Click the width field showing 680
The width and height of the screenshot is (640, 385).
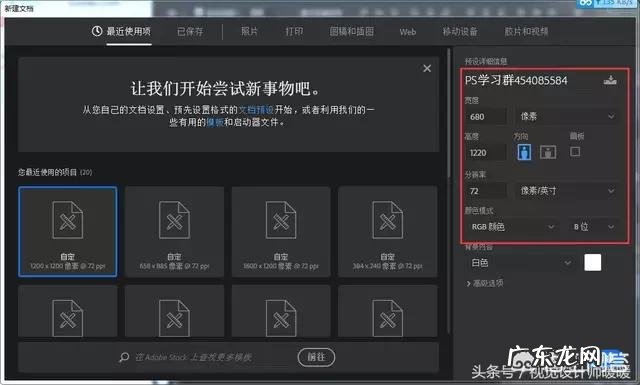click(486, 117)
